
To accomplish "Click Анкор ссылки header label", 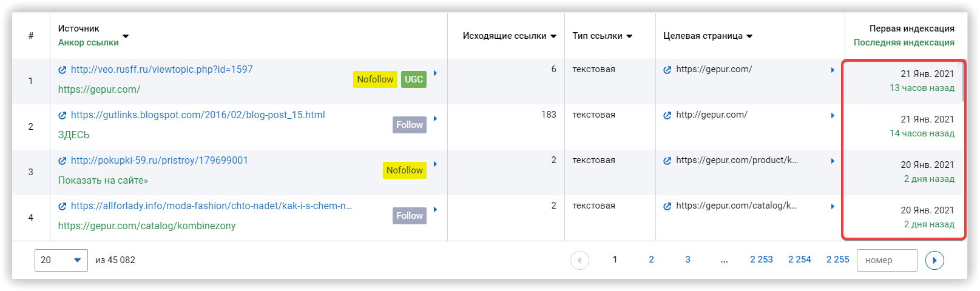I will click(89, 42).
